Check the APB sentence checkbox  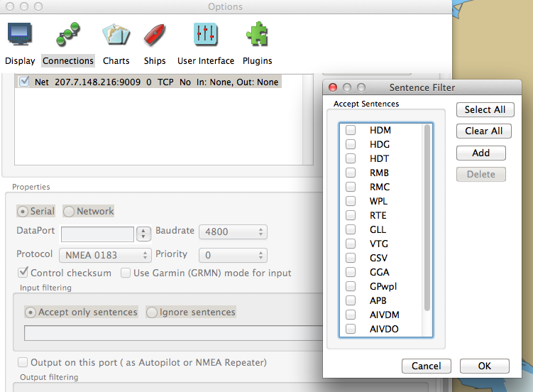(351, 300)
